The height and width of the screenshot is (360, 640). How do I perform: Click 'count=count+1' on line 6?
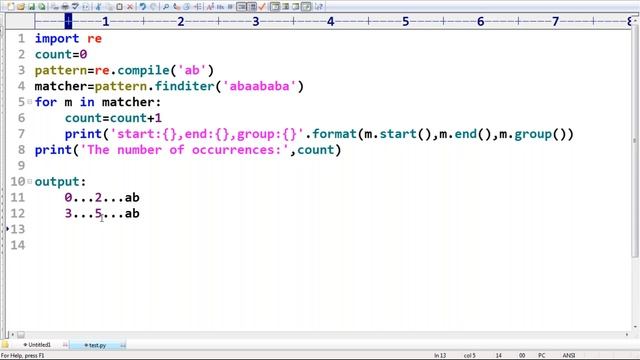tap(113, 118)
